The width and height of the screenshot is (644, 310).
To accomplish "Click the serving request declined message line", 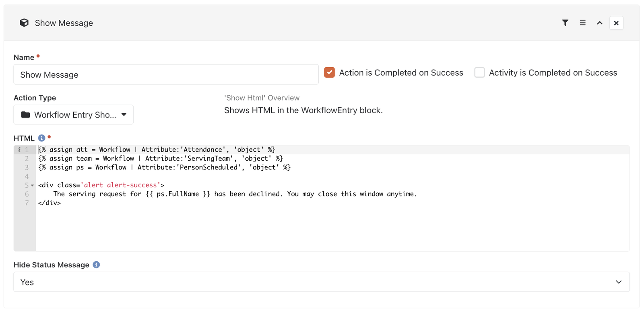I will click(x=235, y=194).
